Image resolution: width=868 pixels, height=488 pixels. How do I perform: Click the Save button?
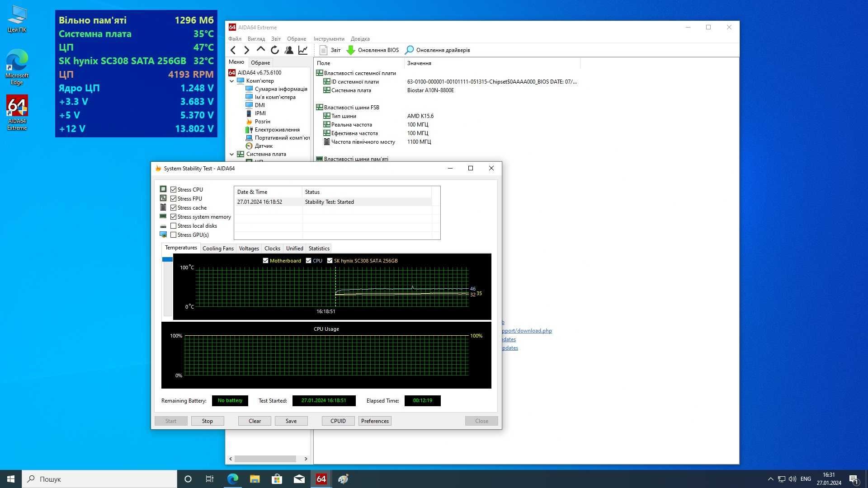point(291,421)
